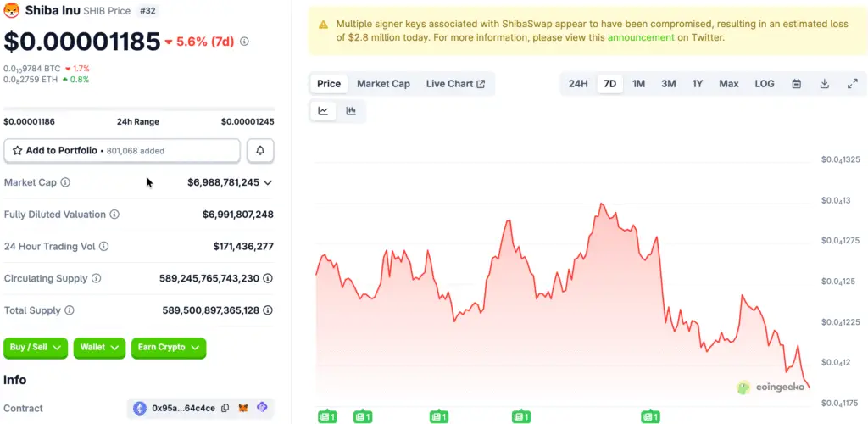Expand the chart to fullscreen

point(852,84)
